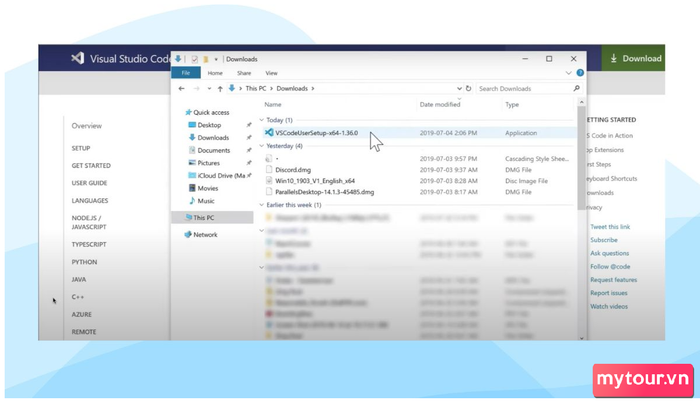Click the file list vertical scrollbar

coord(581,157)
